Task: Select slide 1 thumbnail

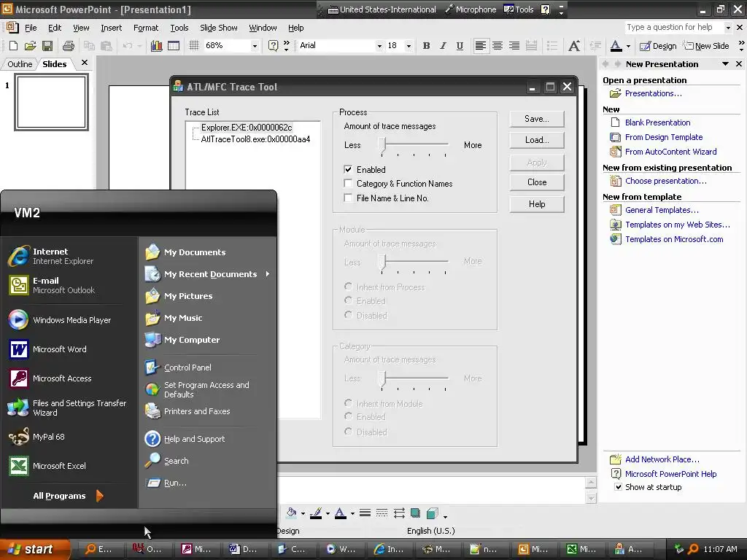Action: pos(52,102)
